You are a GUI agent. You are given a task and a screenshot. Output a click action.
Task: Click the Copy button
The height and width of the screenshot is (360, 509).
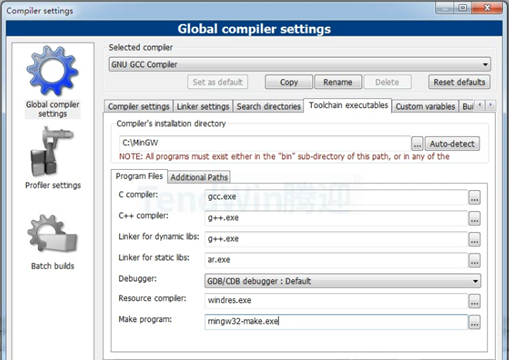tap(289, 82)
